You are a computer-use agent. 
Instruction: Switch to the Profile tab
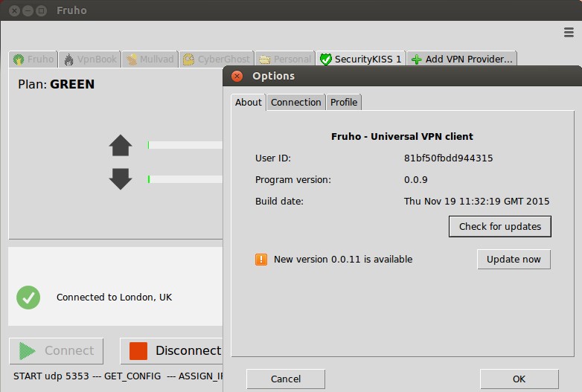pos(344,103)
